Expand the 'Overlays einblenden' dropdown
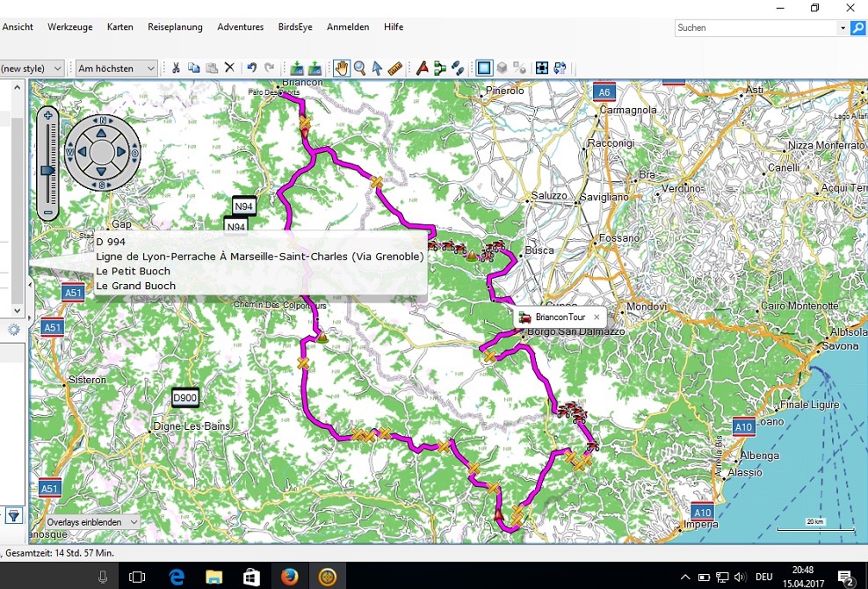 coord(92,522)
